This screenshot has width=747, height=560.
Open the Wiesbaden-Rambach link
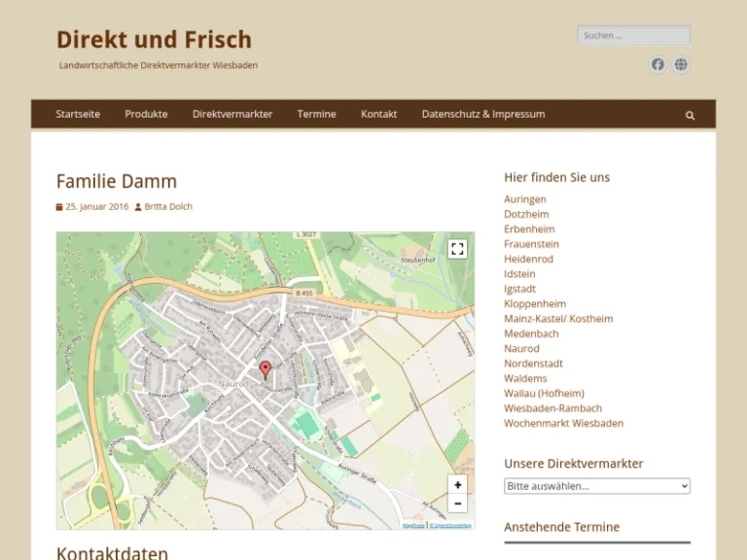pos(552,408)
